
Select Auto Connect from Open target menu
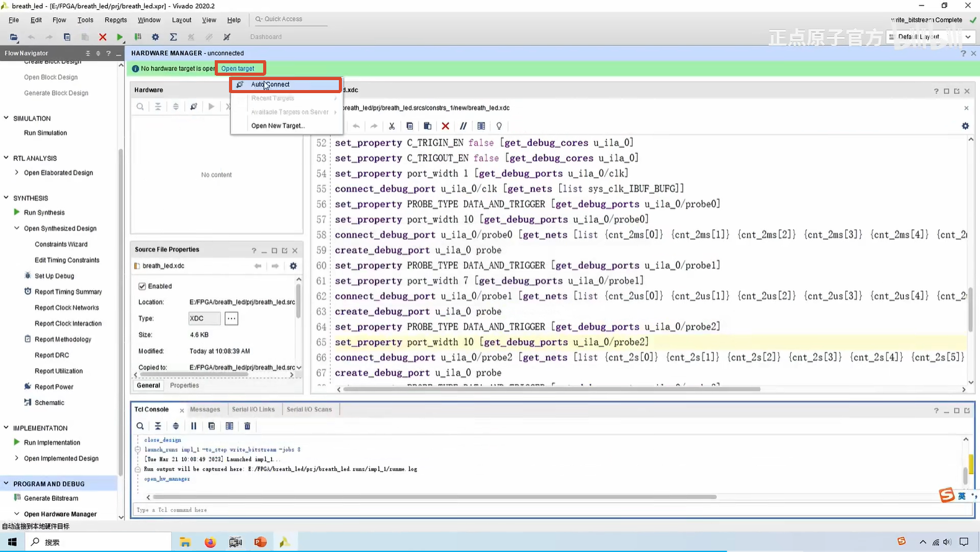[x=286, y=84]
